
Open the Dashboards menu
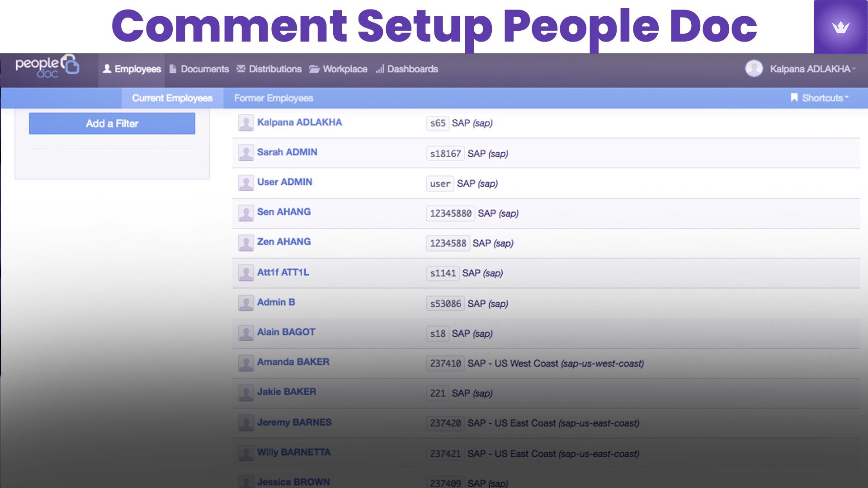pyautogui.click(x=407, y=69)
